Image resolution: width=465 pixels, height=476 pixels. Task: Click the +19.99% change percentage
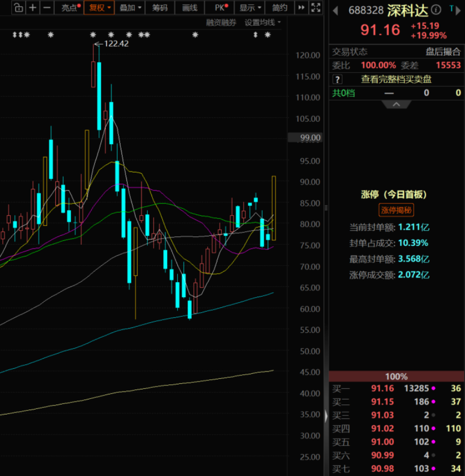(429, 36)
